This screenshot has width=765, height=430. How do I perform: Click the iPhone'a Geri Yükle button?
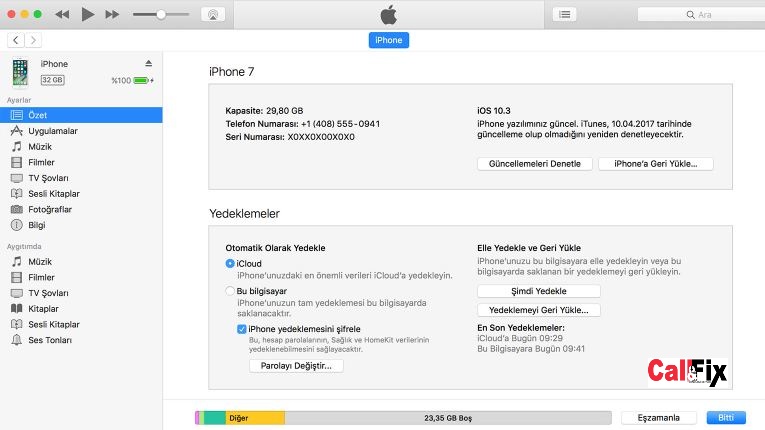pyautogui.click(x=656, y=164)
